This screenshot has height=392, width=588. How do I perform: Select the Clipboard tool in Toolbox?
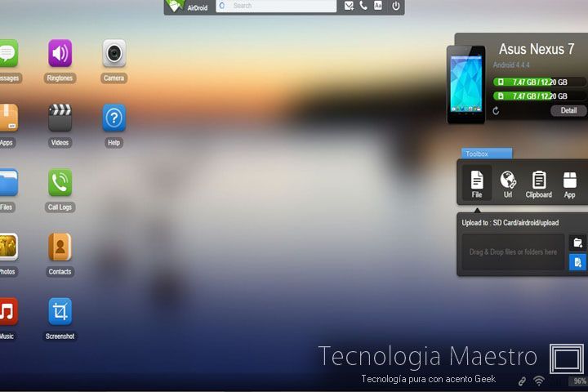538,184
